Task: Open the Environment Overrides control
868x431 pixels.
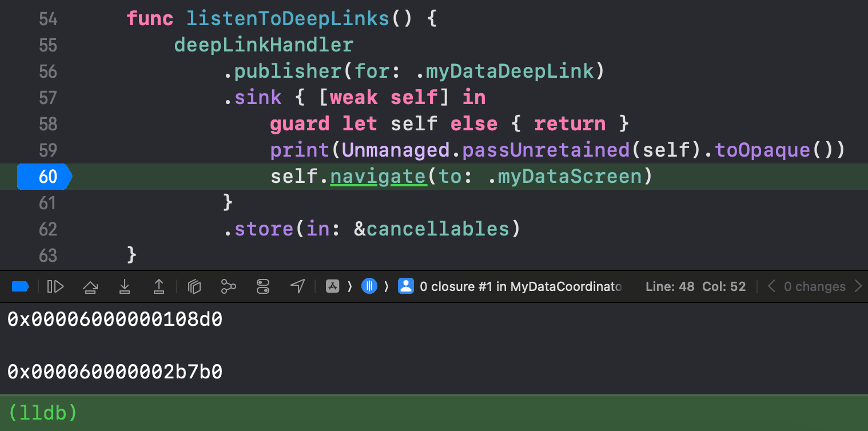Action: [x=263, y=286]
